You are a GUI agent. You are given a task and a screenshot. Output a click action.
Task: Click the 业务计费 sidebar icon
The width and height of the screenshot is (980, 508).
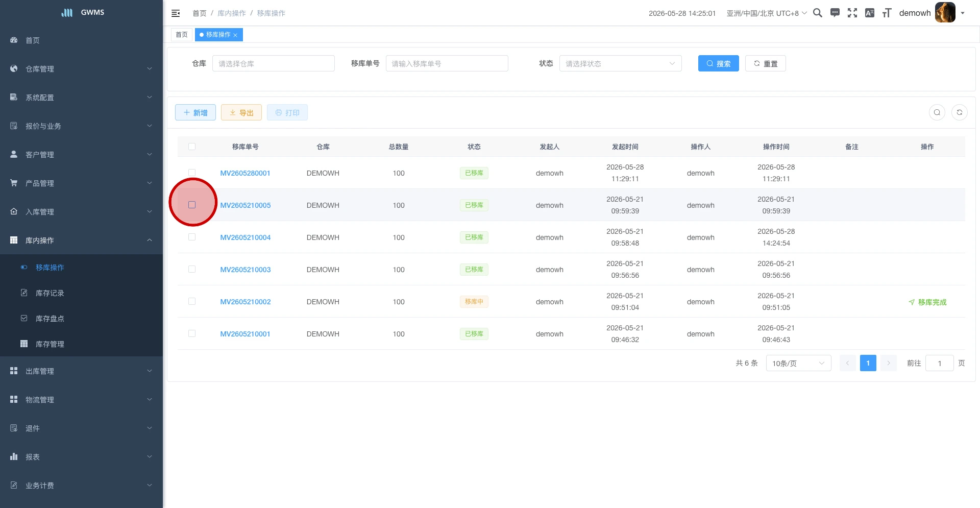(x=14, y=485)
